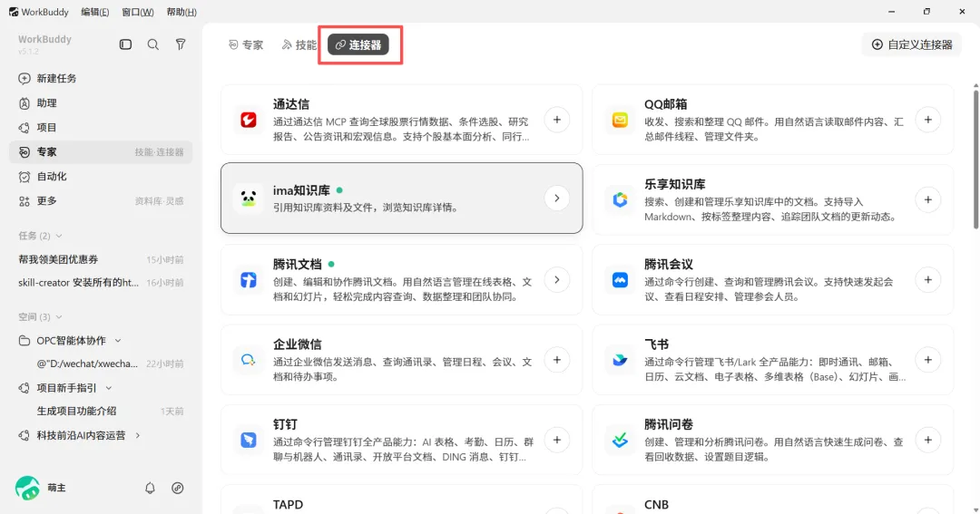Add the 企业微信 connector with plus

(x=557, y=360)
